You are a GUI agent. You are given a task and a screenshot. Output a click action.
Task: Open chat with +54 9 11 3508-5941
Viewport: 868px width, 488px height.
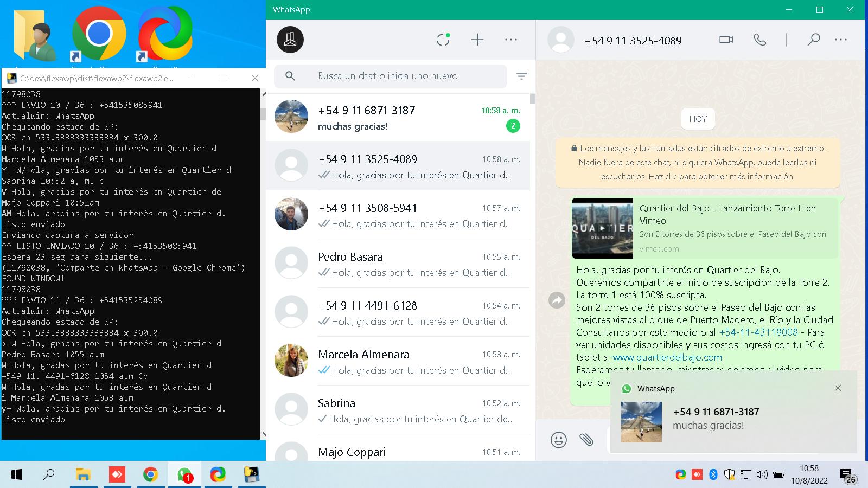tap(398, 215)
